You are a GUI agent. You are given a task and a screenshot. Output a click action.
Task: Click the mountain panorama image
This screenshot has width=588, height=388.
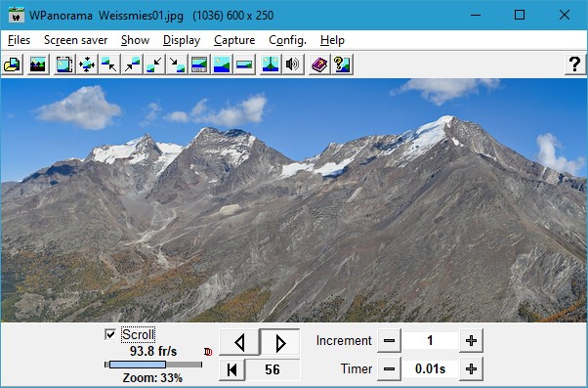click(x=294, y=200)
